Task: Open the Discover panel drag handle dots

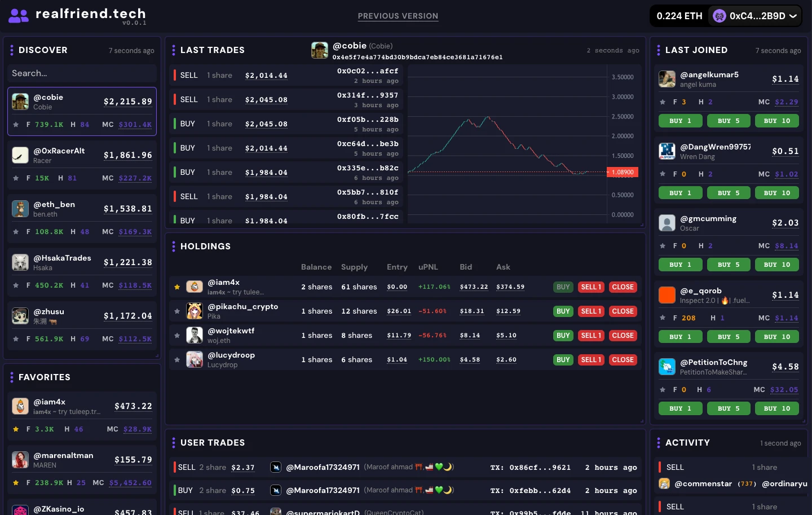Action: [x=11, y=50]
